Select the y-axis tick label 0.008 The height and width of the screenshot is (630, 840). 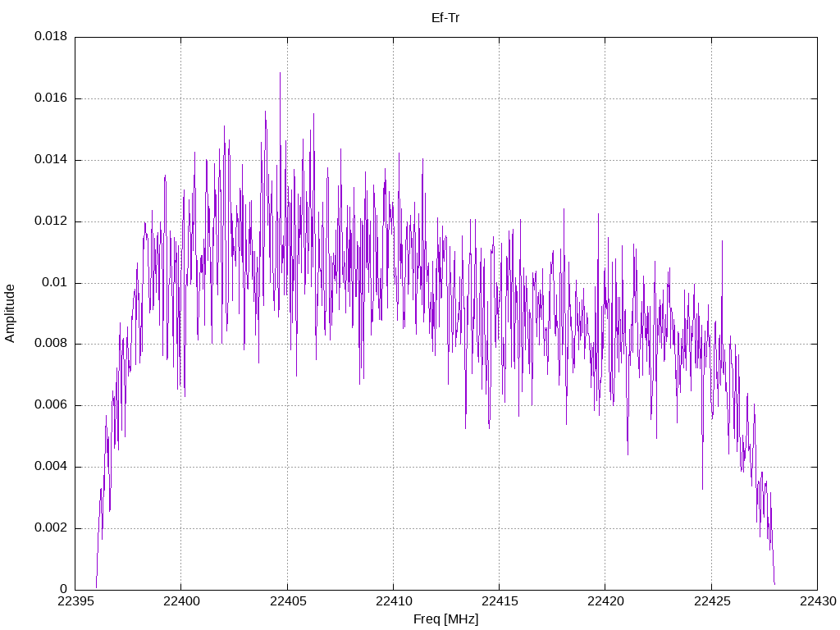[x=51, y=344]
